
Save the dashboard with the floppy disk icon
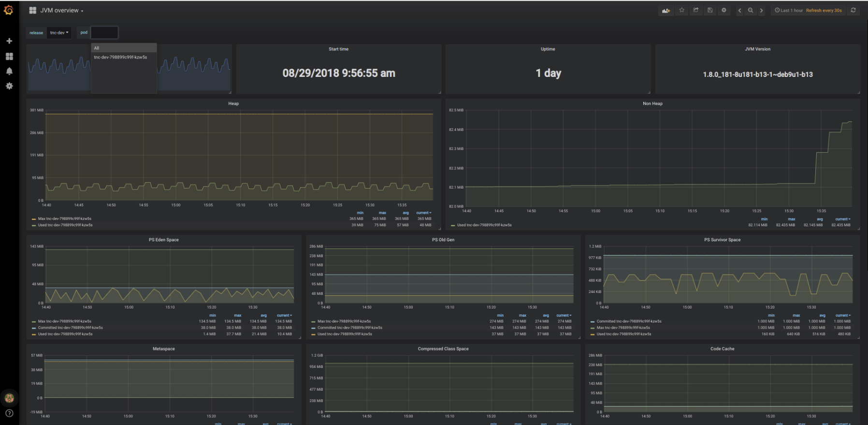[x=709, y=10]
